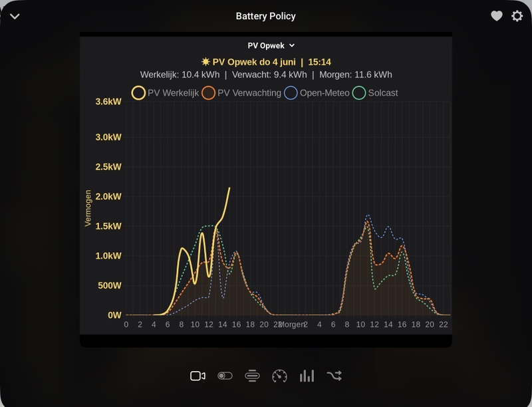This screenshot has width=532, height=407.
Task: Toggle the PV Verwachting legend series
Action: (241, 93)
